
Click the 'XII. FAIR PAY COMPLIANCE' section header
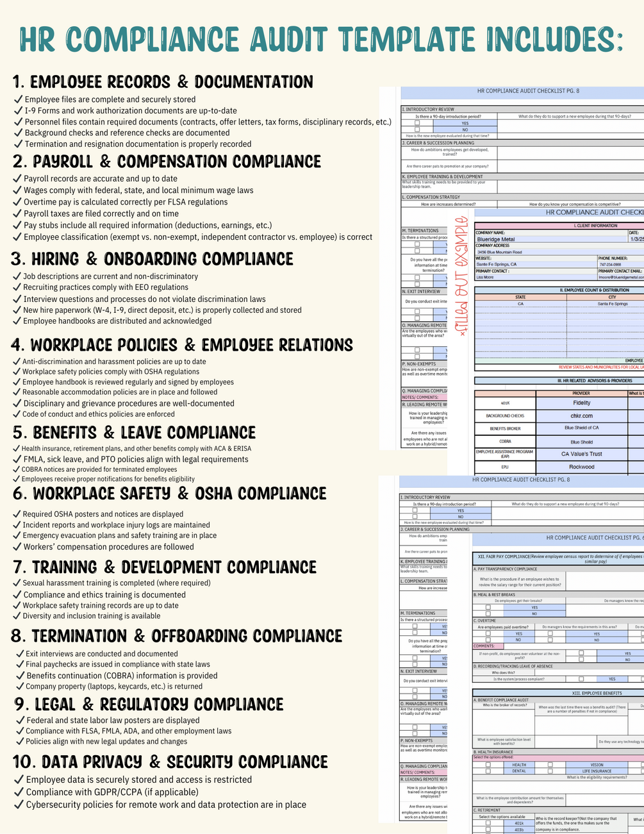[x=558, y=559]
